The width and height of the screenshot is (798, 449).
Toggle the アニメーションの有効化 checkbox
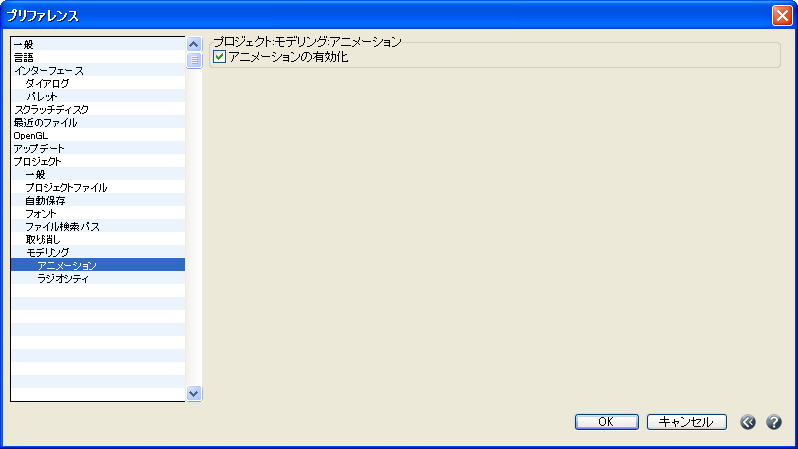pos(219,57)
